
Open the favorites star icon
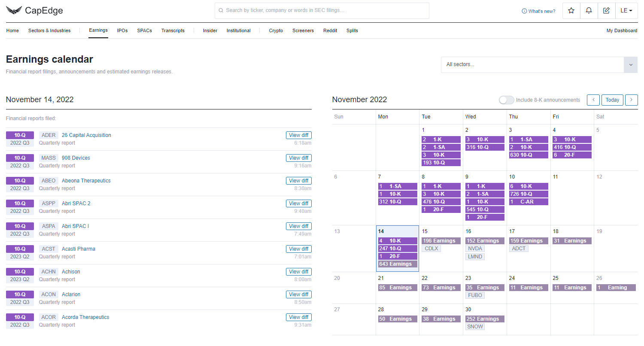571,11
